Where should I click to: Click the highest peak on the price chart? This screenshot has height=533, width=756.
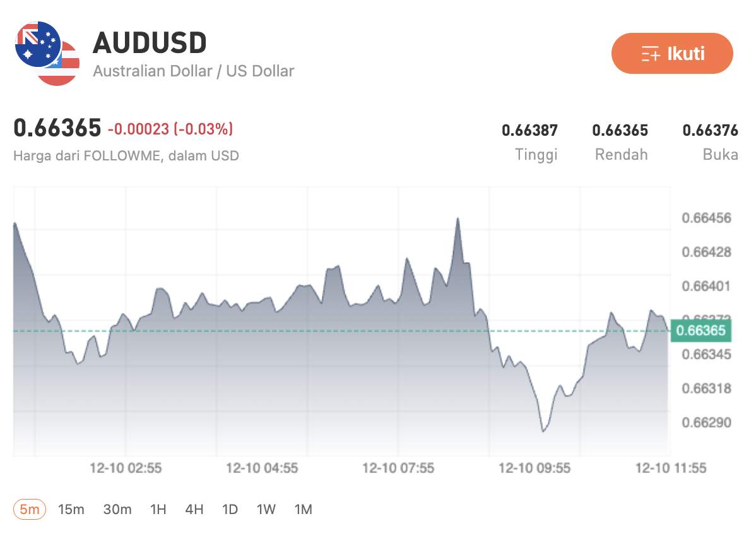pos(458,218)
